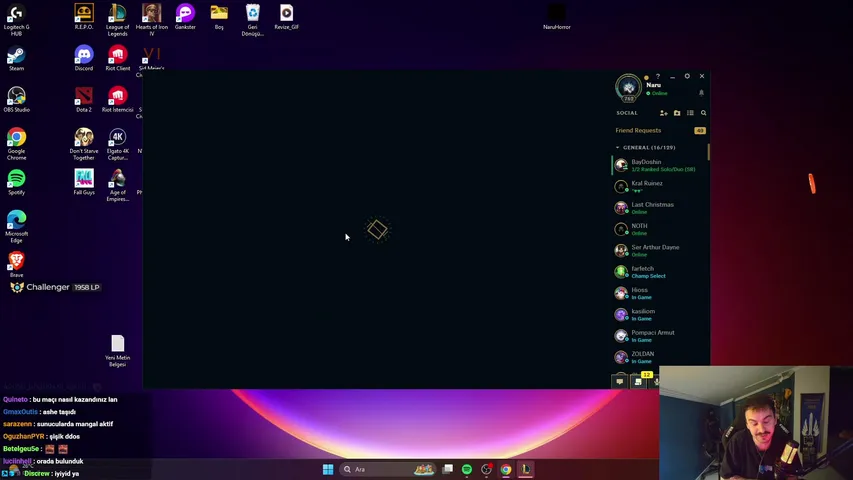Viewport: 853px width, 480px height.
Task: Select friend ZOLDAN in list
Action: click(659, 356)
